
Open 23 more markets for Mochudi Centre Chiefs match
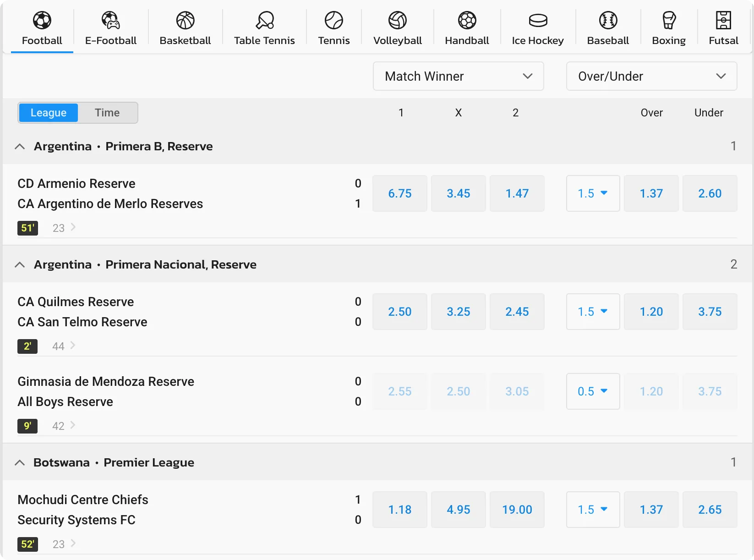coord(64,544)
